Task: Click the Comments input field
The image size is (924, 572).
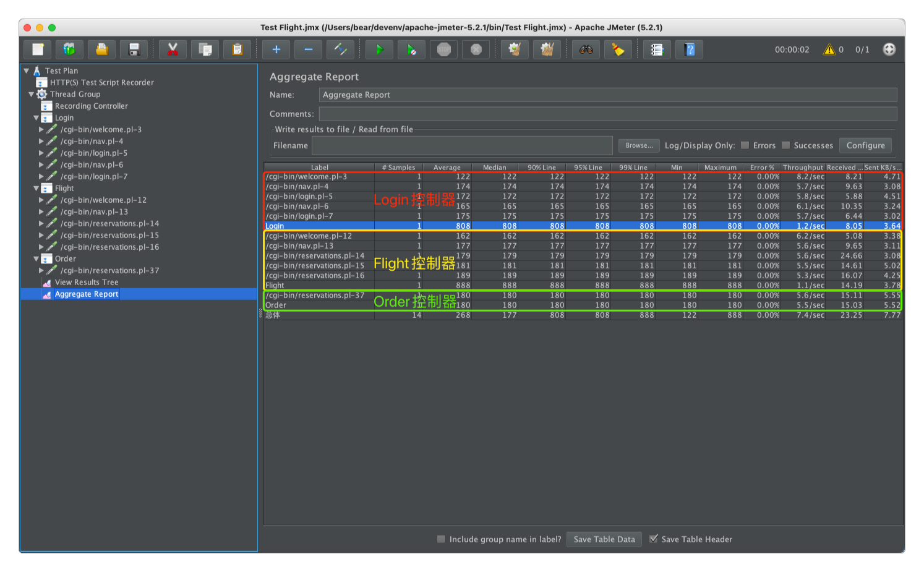Action: [x=608, y=114]
